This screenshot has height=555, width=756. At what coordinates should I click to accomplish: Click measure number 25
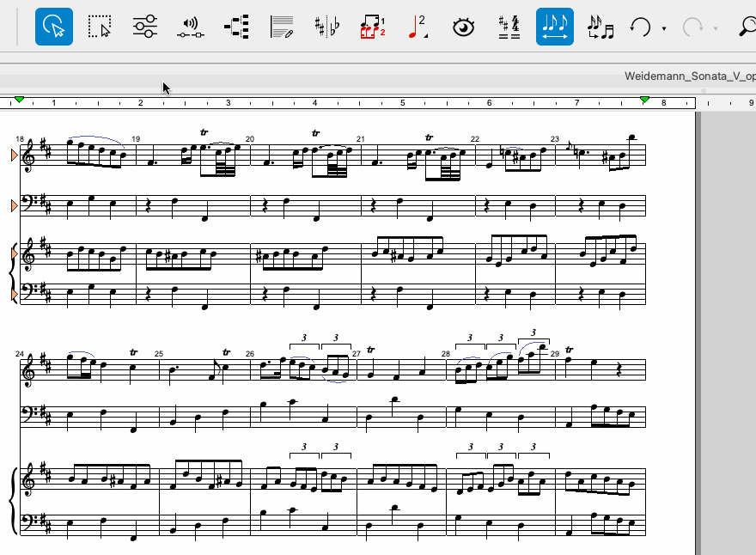pyautogui.click(x=159, y=353)
